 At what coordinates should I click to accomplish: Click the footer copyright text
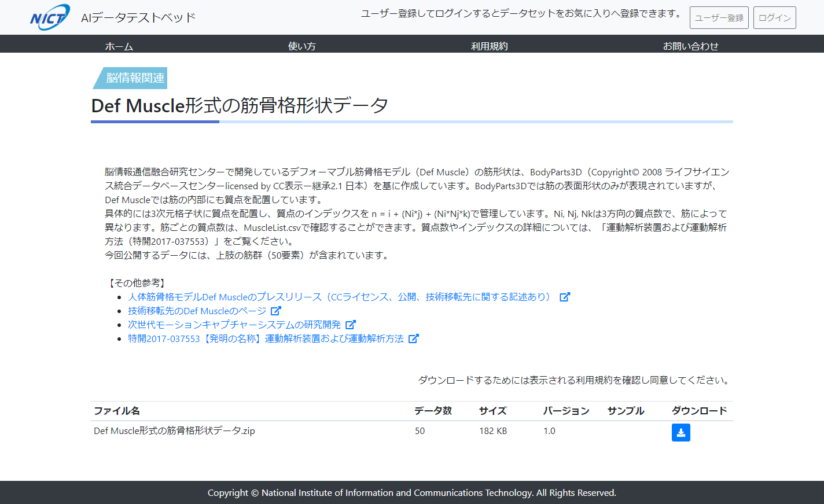(x=412, y=493)
